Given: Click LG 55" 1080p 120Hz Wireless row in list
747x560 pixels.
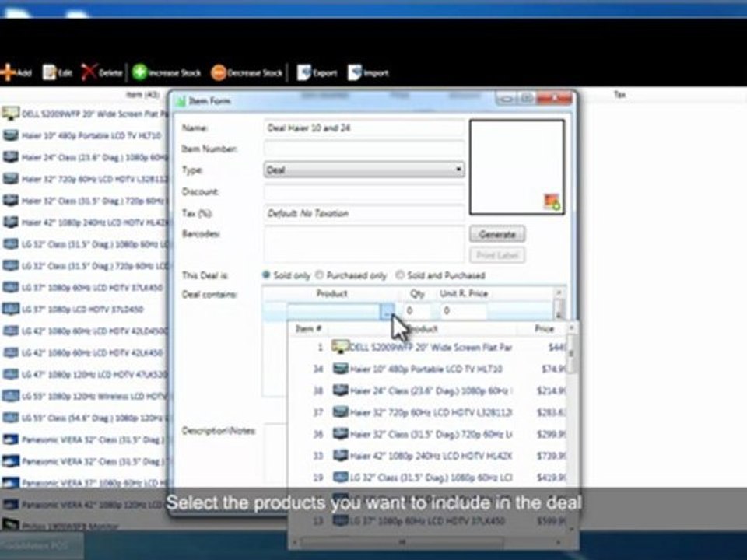Looking at the screenshot, I should 85,396.
